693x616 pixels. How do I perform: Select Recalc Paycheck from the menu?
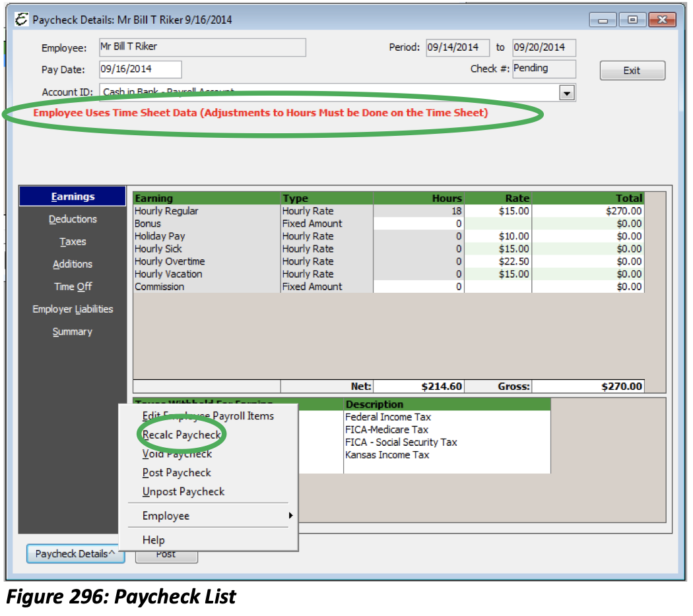(x=181, y=435)
